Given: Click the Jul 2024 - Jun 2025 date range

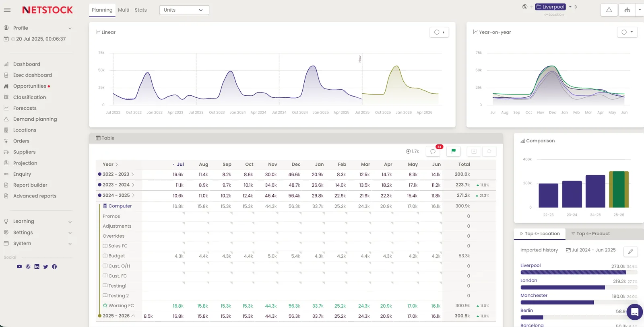Looking at the screenshot, I should (590, 250).
